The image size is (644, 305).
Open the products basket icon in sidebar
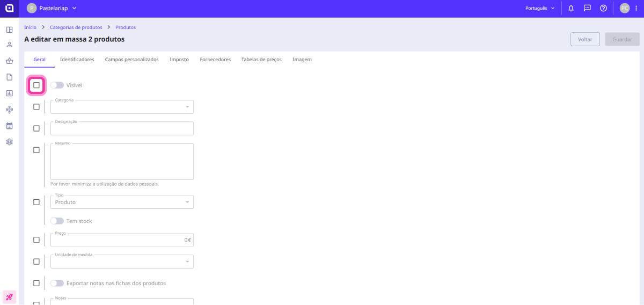click(9, 61)
